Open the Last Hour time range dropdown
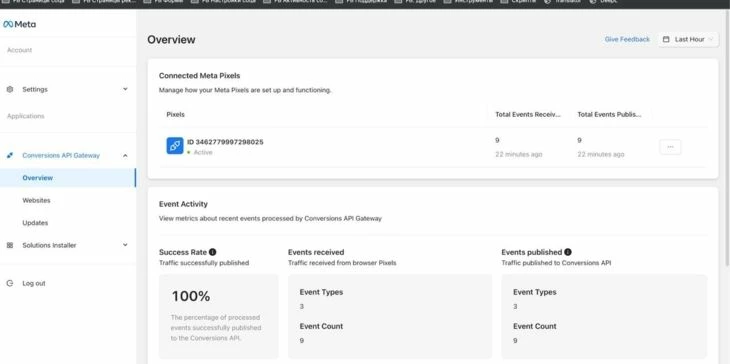The height and width of the screenshot is (364, 730). [x=688, y=40]
